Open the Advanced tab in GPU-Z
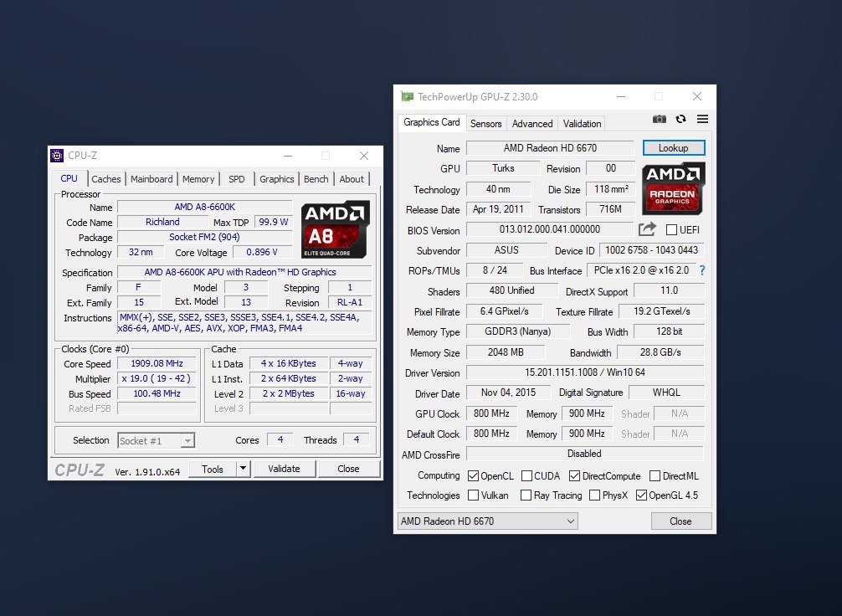The height and width of the screenshot is (616, 842). pos(532,124)
